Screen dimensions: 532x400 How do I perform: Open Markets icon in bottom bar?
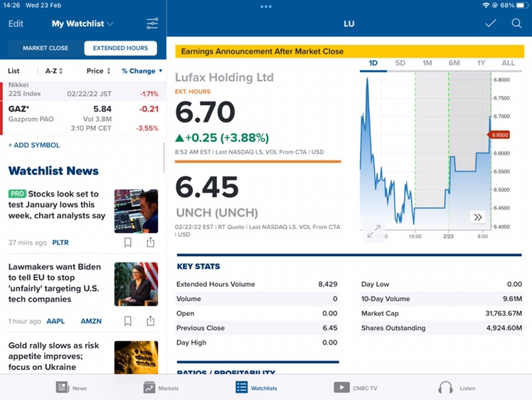click(x=149, y=387)
